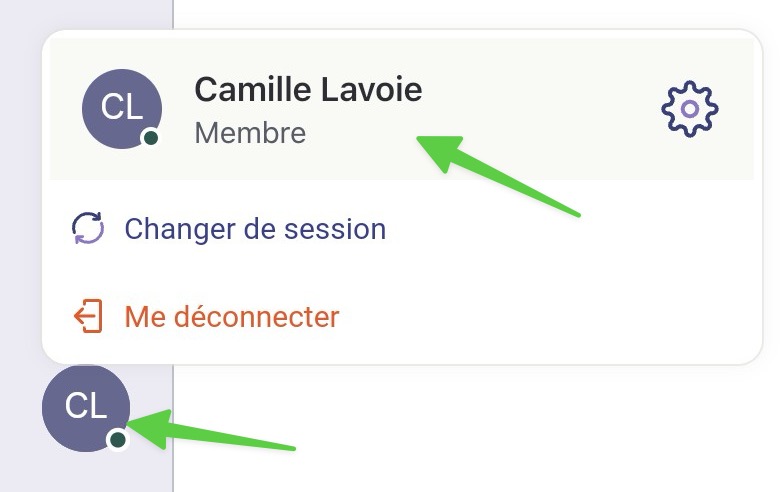
Task: Click the white gap between the two menu entries
Action: (400, 272)
